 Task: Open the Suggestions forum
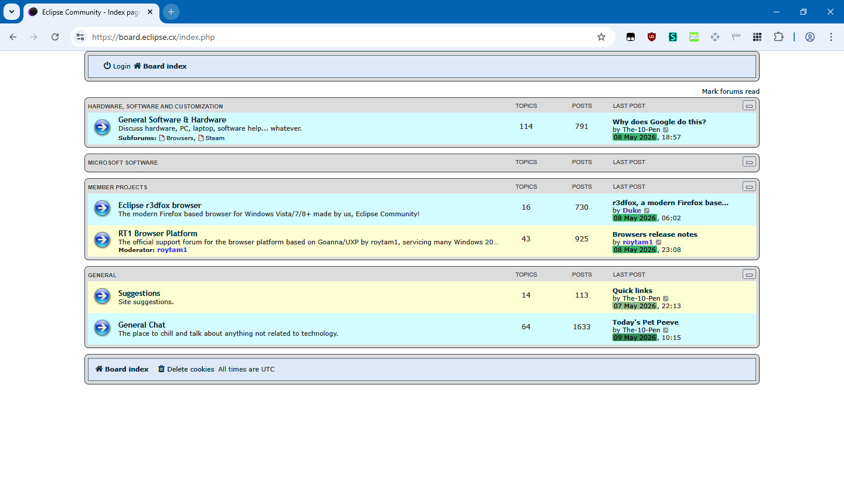(139, 293)
